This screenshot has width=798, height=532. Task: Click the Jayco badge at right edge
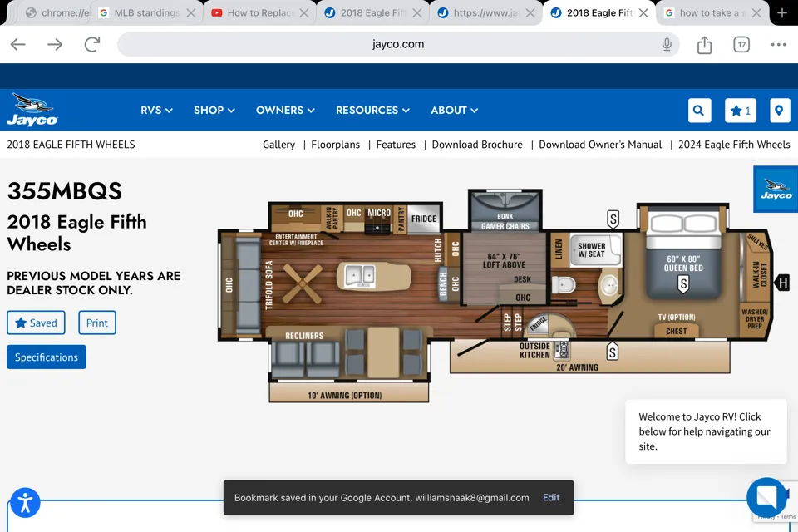coord(776,189)
